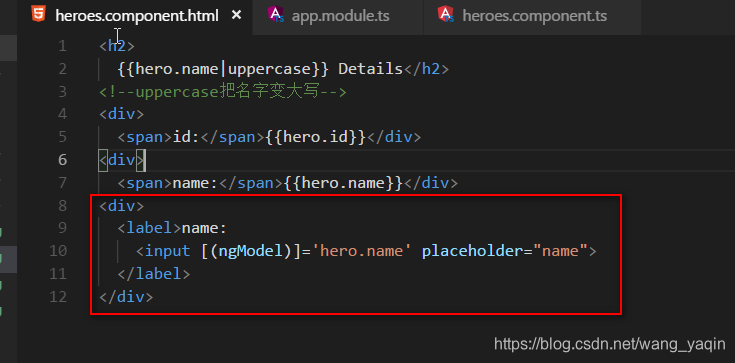Click the span tag with id: on line 5
The width and height of the screenshot is (735, 363).
point(191,137)
